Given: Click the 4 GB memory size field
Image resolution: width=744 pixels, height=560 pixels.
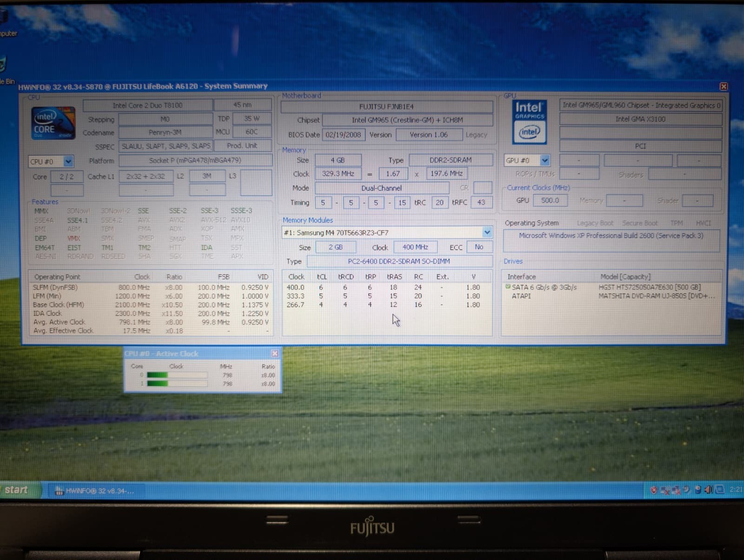Looking at the screenshot, I should (x=338, y=160).
